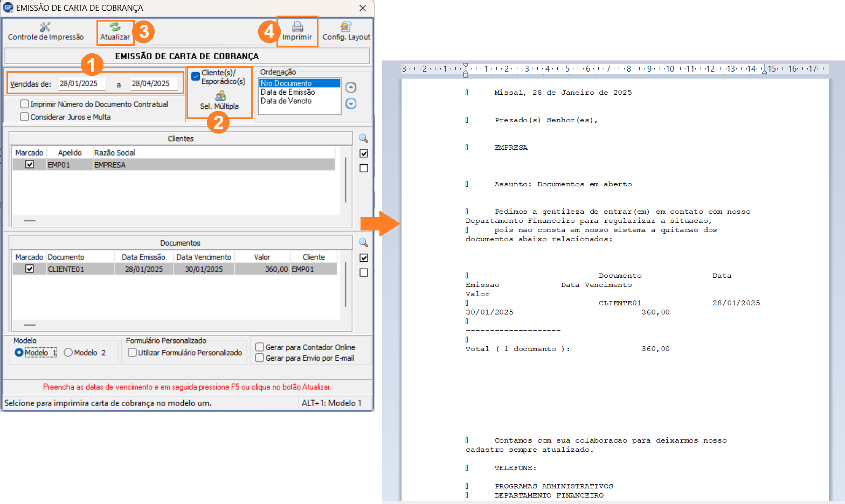The image size is (845, 504).
Task: Open Controle de Impressão tool
Action: [45, 32]
